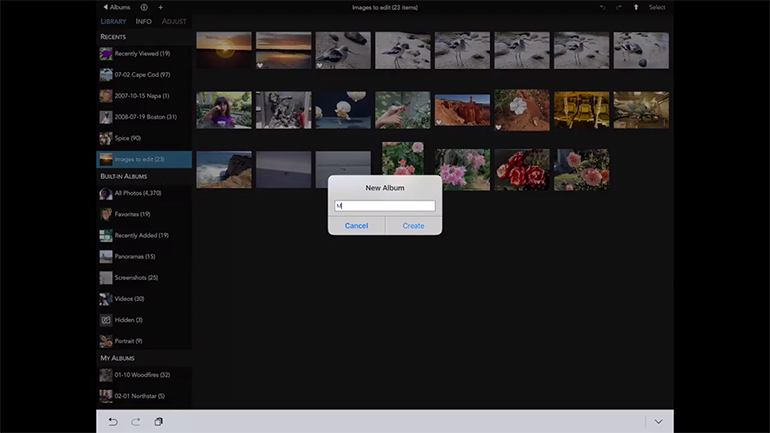Click the info circle icon in top bar
This screenshot has width=770, height=433.
tap(144, 7)
